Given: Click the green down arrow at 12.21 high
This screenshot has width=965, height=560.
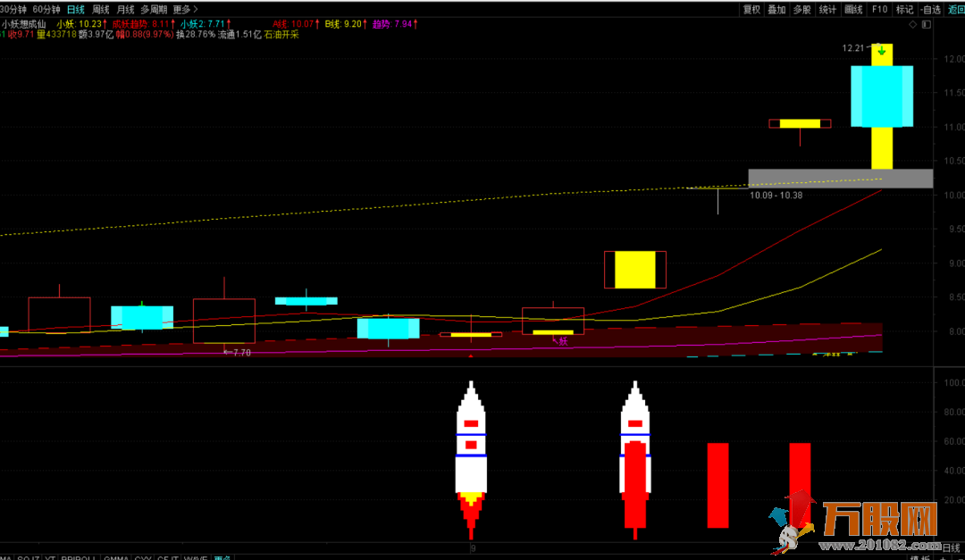Looking at the screenshot, I should (882, 51).
